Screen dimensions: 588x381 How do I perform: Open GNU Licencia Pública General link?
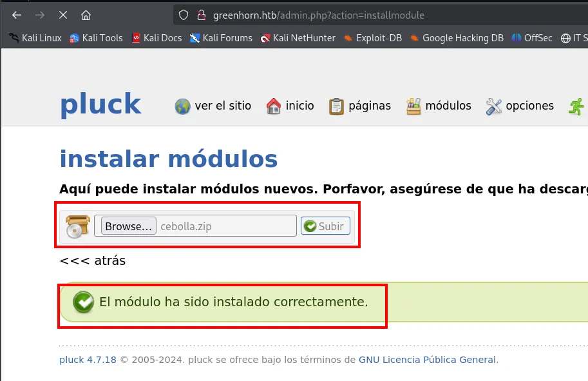[428, 360]
